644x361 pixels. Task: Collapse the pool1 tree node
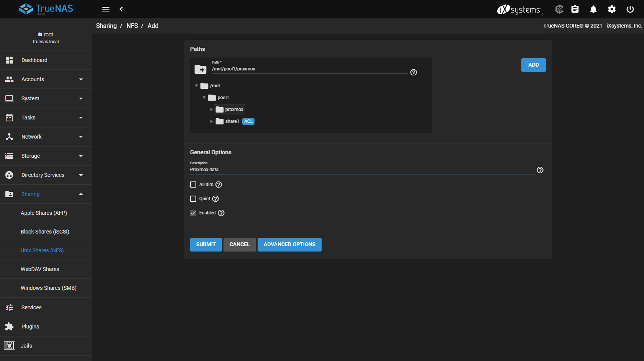(x=204, y=98)
